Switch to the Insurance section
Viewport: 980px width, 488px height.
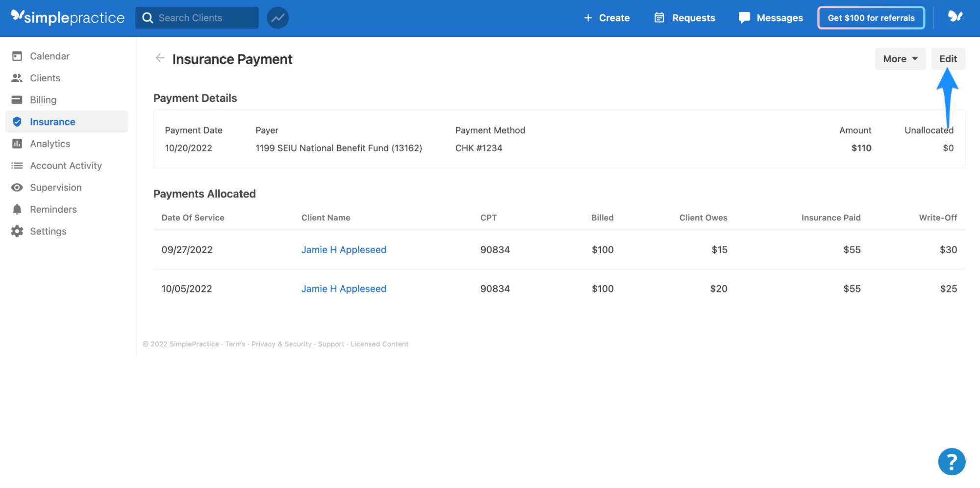click(52, 122)
